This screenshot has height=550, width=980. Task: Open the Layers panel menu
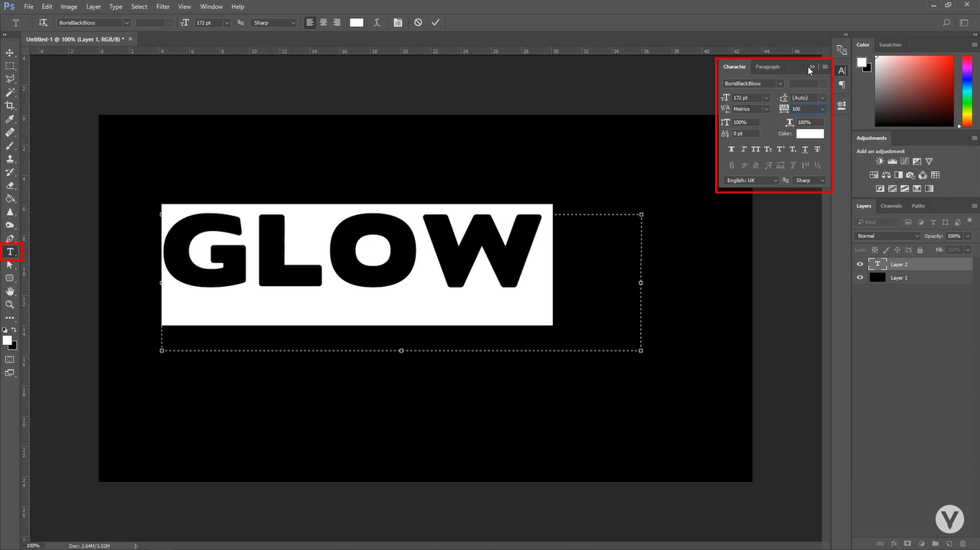(x=975, y=206)
